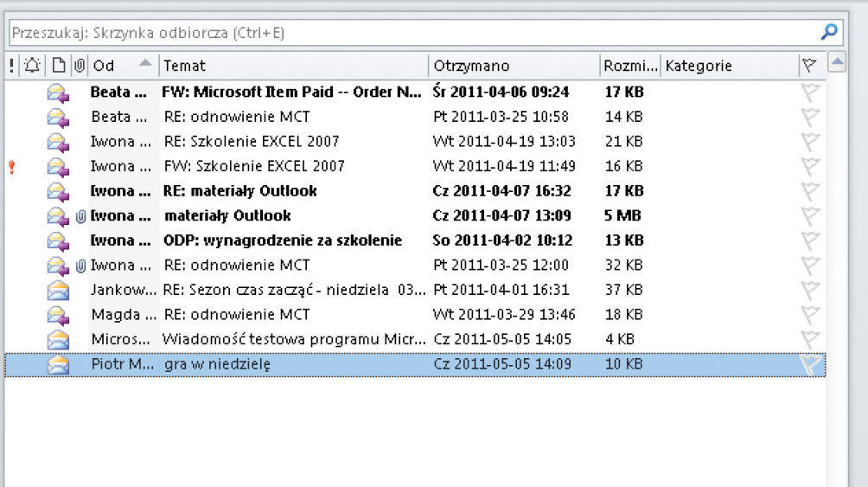Screen dimensions: 868x487
Task: Click the flag status column header
Action: point(809,66)
